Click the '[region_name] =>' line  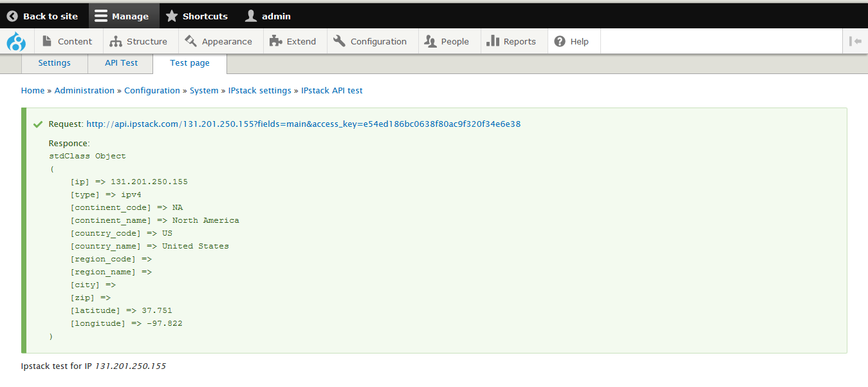coord(111,272)
